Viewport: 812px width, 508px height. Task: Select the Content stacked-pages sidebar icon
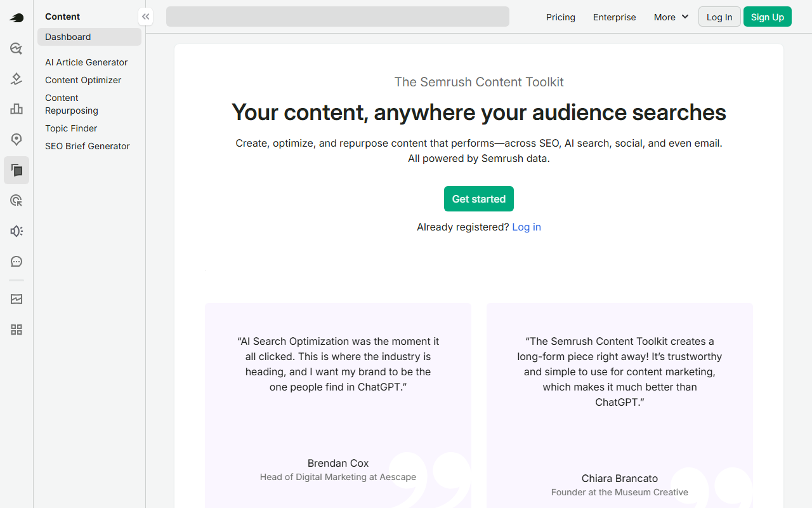point(16,170)
